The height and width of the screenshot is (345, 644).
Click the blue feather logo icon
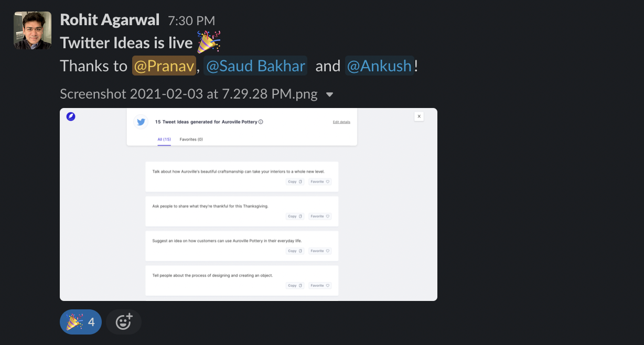(71, 117)
